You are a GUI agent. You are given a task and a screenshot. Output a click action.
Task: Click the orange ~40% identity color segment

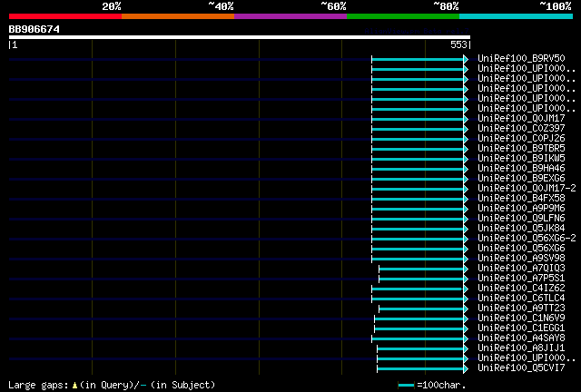click(x=178, y=16)
